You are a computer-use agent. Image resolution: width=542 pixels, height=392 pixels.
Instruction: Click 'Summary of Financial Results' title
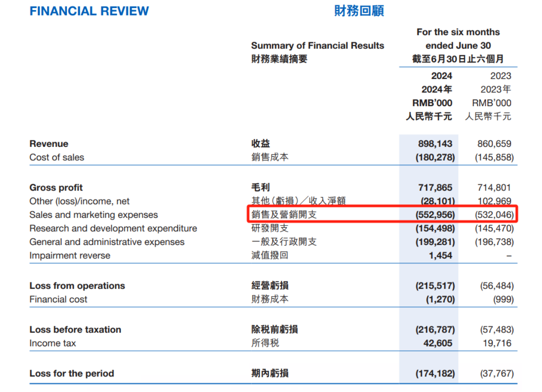[317, 45]
